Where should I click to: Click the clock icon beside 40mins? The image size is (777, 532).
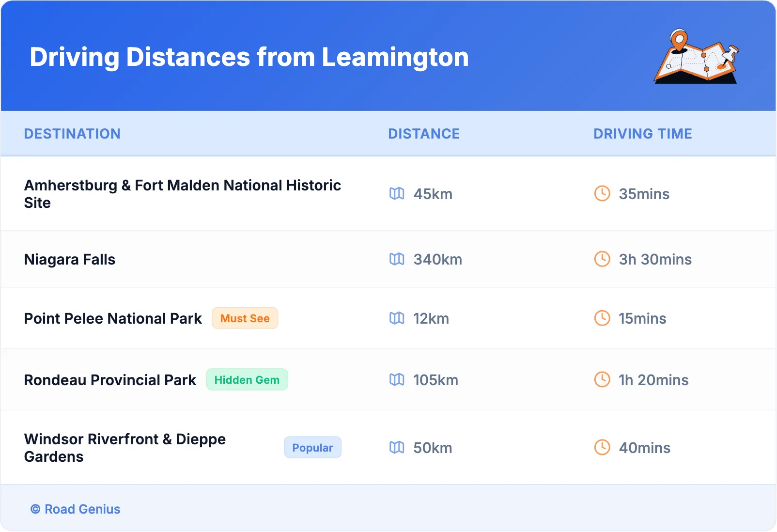602,448
